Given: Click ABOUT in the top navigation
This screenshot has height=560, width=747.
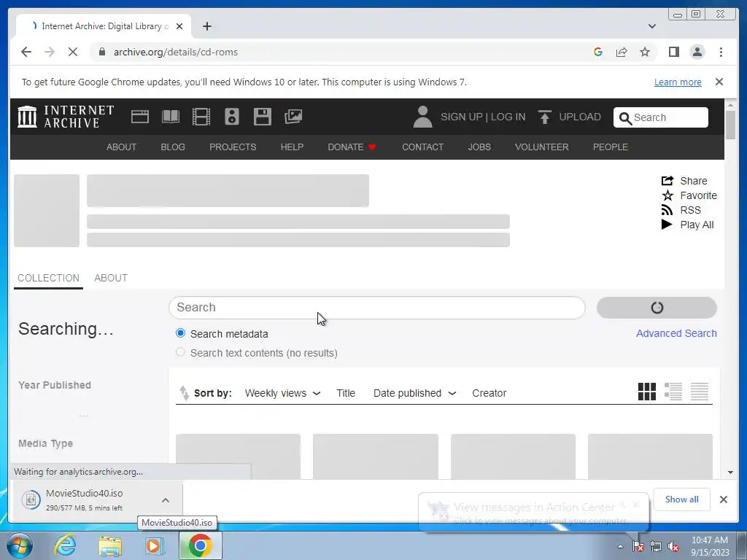Looking at the screenshot, I should click(122, 147).
